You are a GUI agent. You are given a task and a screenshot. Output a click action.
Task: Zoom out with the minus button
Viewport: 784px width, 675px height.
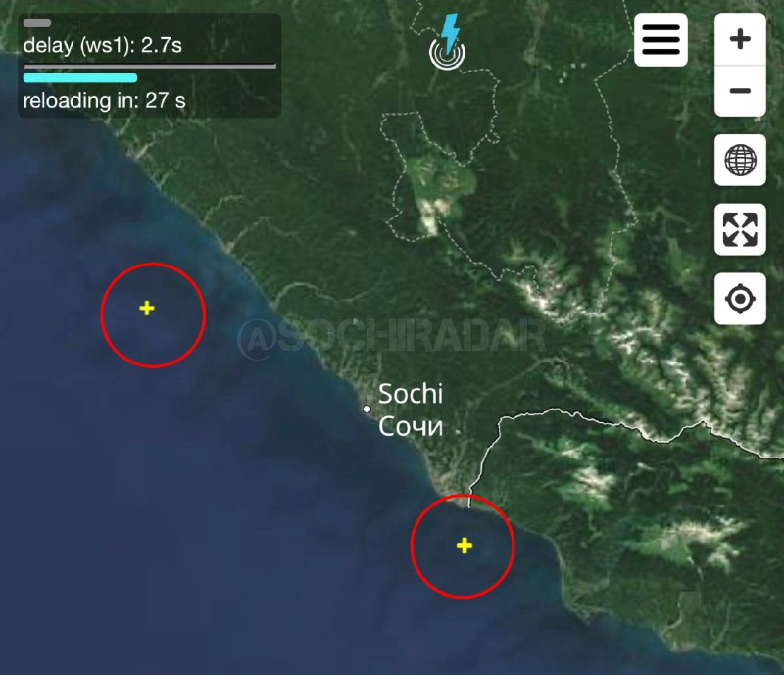pyautogui.click(x=740, y=91)
